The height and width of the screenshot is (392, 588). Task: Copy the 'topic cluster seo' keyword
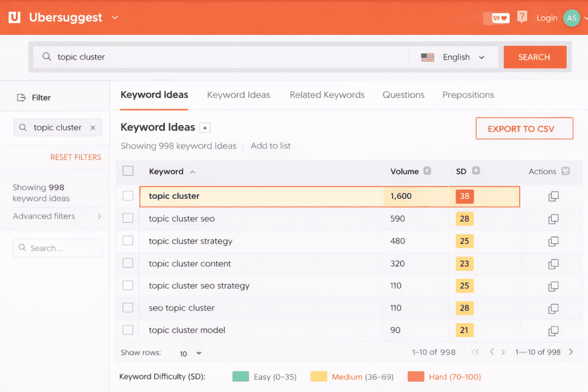pos(553,219)
